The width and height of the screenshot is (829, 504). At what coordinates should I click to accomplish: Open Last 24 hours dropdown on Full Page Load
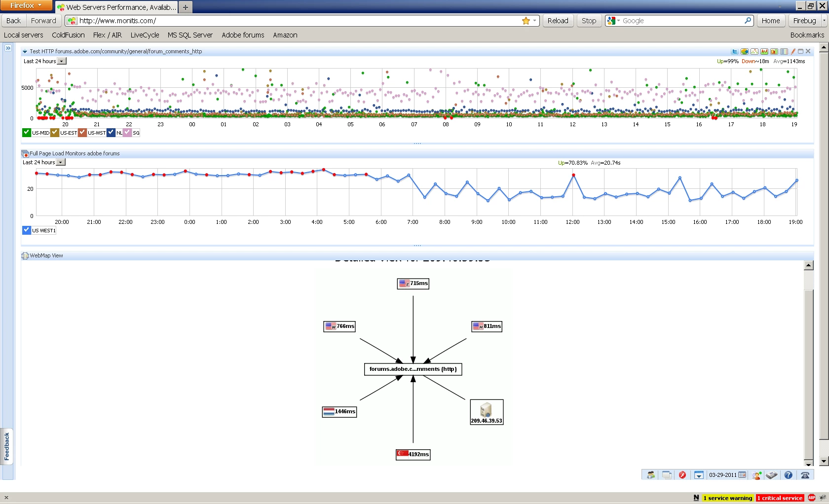[x=61, y=162]
